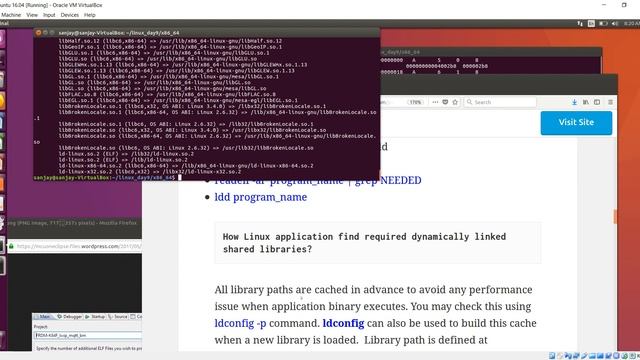
Task: Open Firefox hamburger menu
Action: (610, 102)
